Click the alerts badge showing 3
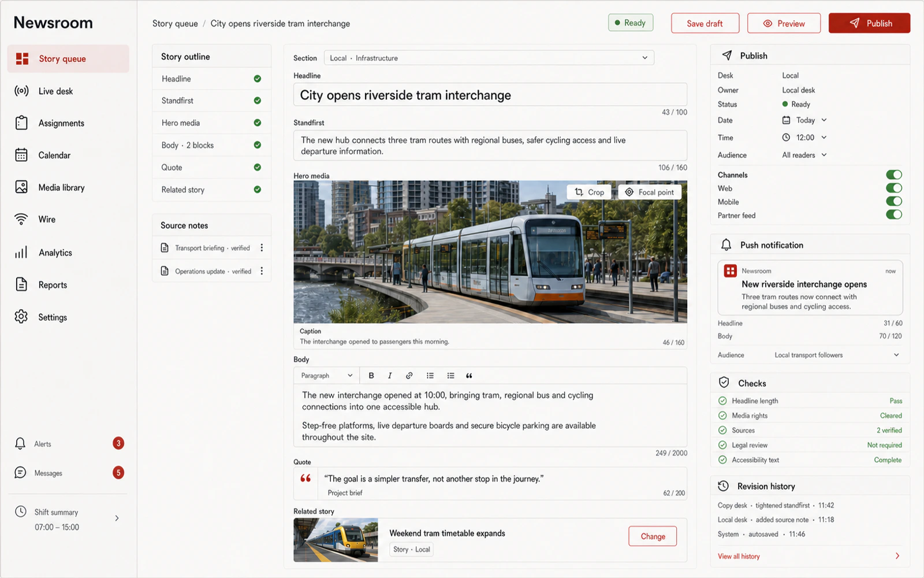The height and width of the screenshot is (578, 924). (x=118, y=443)
